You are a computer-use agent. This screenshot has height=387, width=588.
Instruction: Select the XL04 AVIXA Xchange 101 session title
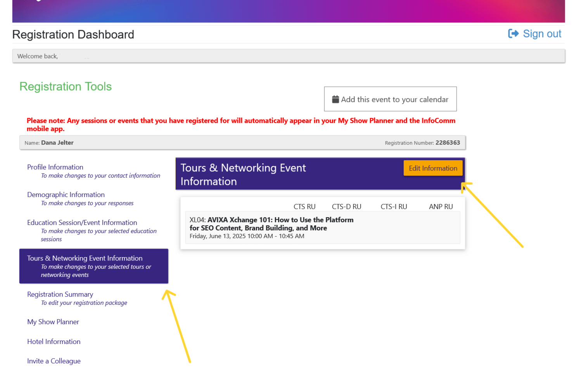coord(272,224)
